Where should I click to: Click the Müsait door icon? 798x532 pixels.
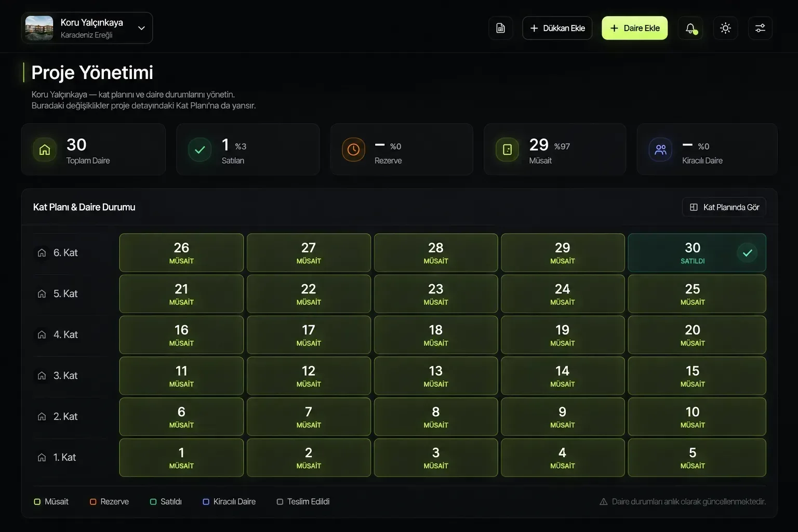point(508,150)
